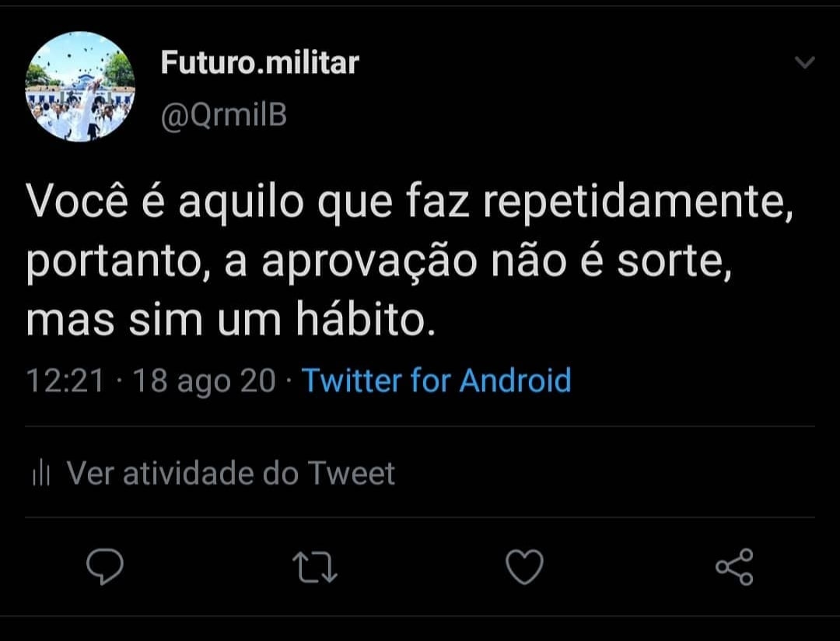Open the Twitter for Android source link

coord(436,380)
